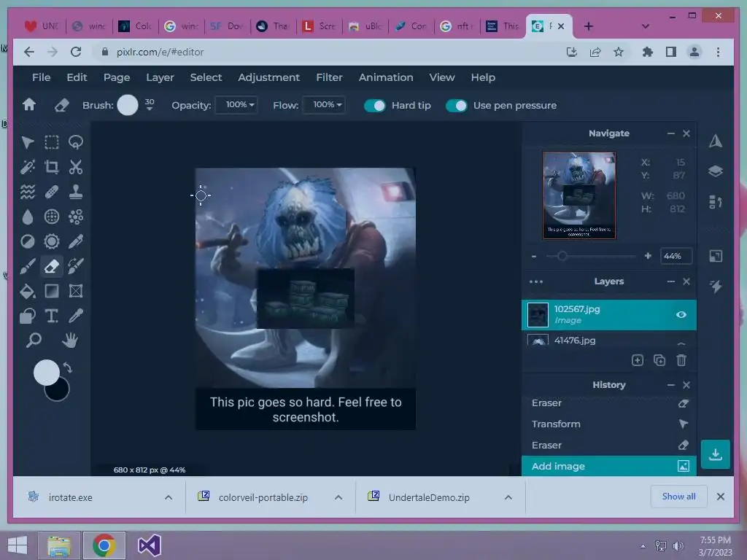Image resolution: width=747 pixels, height=560 pixels.
Task: Click the black background color swatch
Action: pos(60,393)
